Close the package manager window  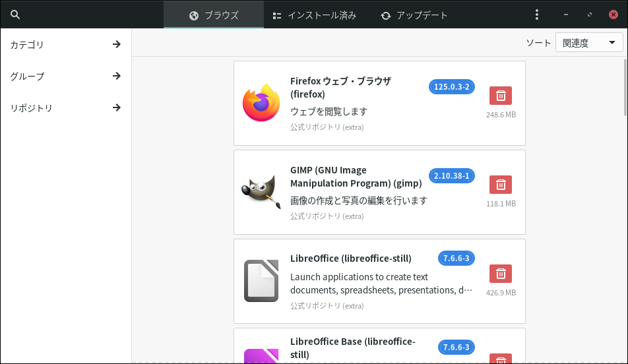click(613, 15)
